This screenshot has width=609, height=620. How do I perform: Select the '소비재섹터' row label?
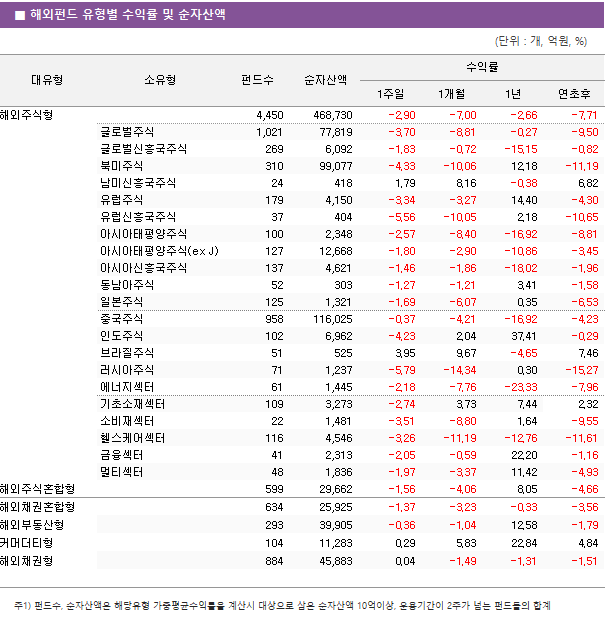pyautogui.click(x=127, y=421)
